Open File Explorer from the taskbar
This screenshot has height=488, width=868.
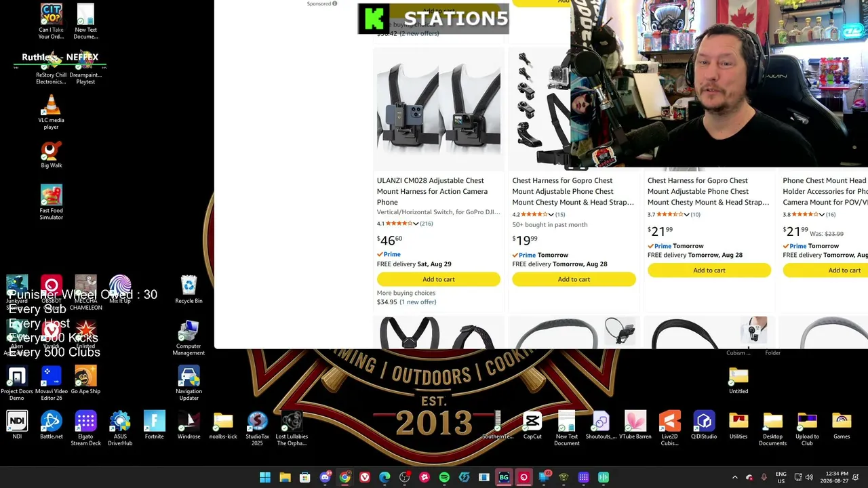[x=285, y=477]
